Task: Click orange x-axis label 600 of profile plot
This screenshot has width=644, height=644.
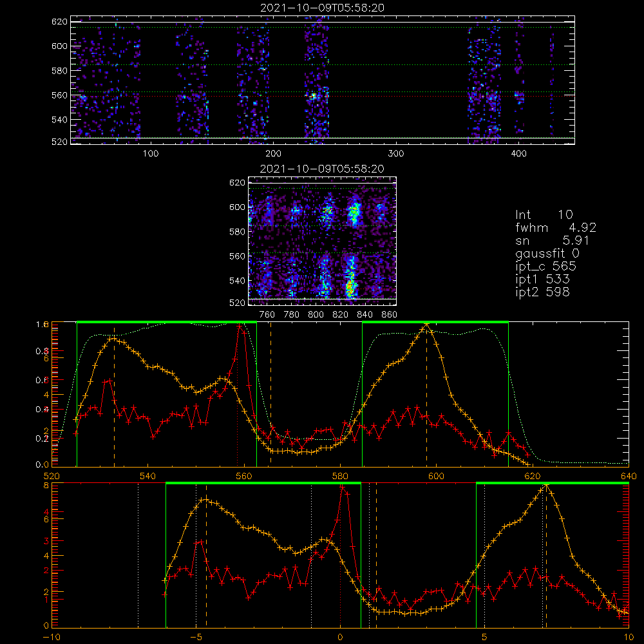Action: pos(436,477)
